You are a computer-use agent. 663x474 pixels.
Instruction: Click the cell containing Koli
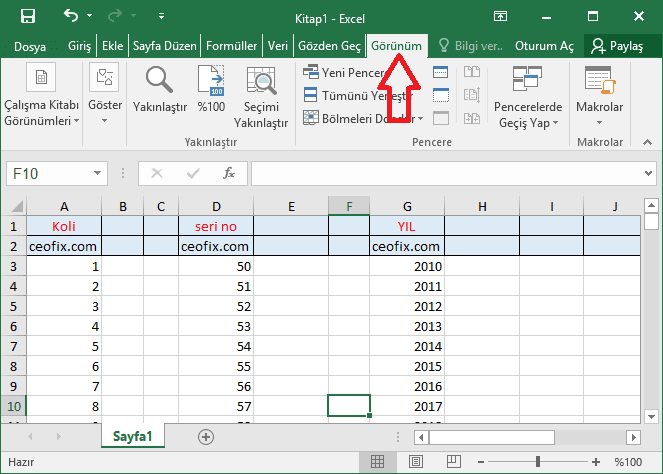64,226
